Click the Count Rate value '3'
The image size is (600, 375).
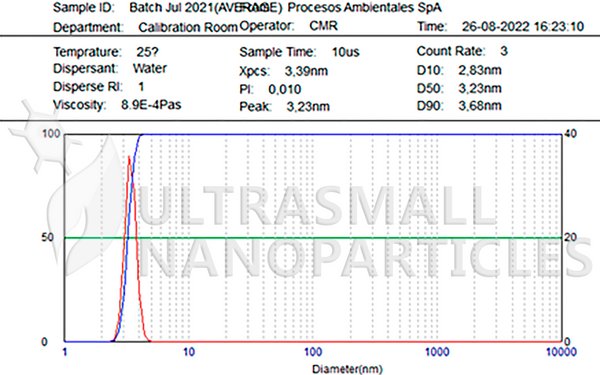[x=504, y=51]
